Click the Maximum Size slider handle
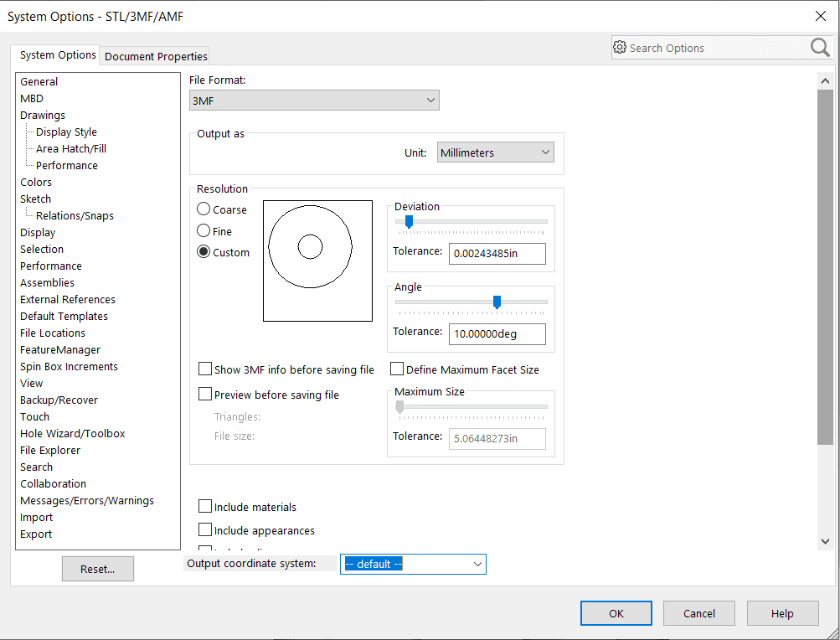The height and width of the screenshot is (640, 840). coord(399,407)
